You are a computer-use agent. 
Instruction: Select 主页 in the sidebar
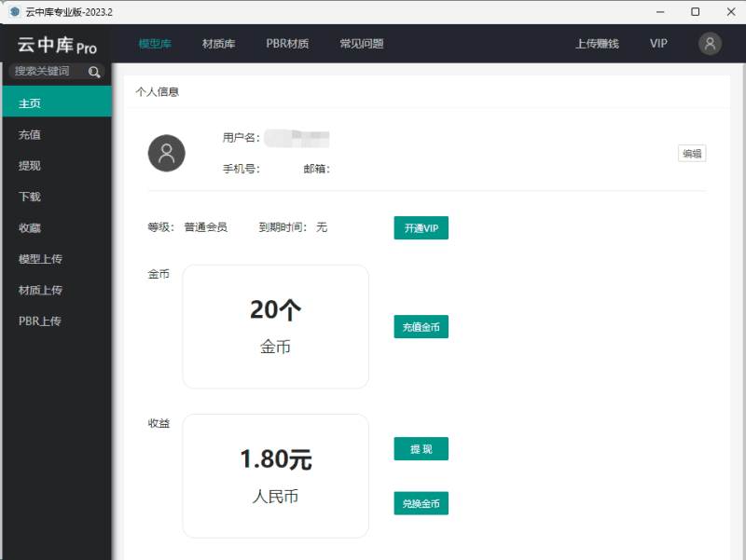30,103
